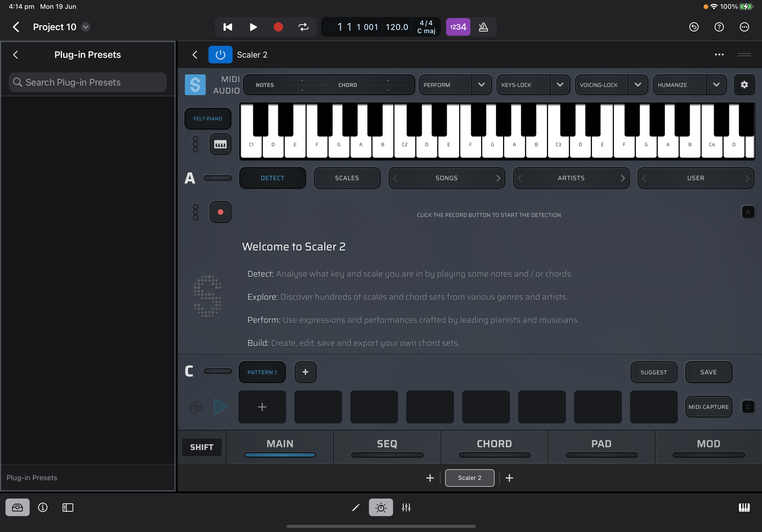This screenshot has width=762, height=532.
Task: Switch to the PAD page
Action: coord(601,447)
